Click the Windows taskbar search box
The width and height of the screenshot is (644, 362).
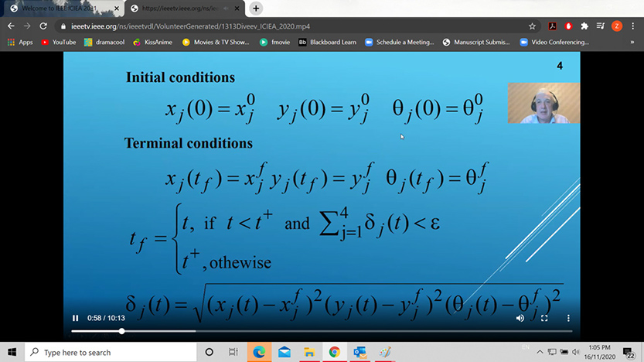click(x=111, y=352)
